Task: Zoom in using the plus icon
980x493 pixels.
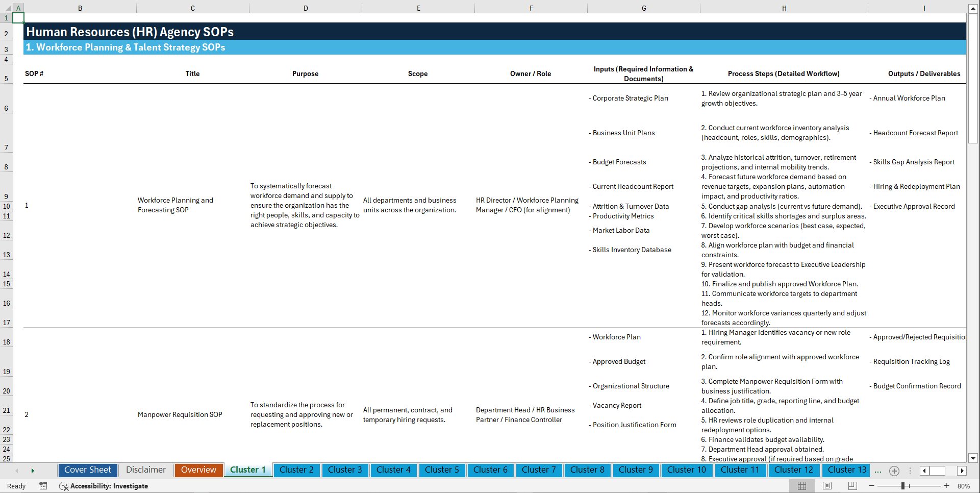Action: (947, 485)
